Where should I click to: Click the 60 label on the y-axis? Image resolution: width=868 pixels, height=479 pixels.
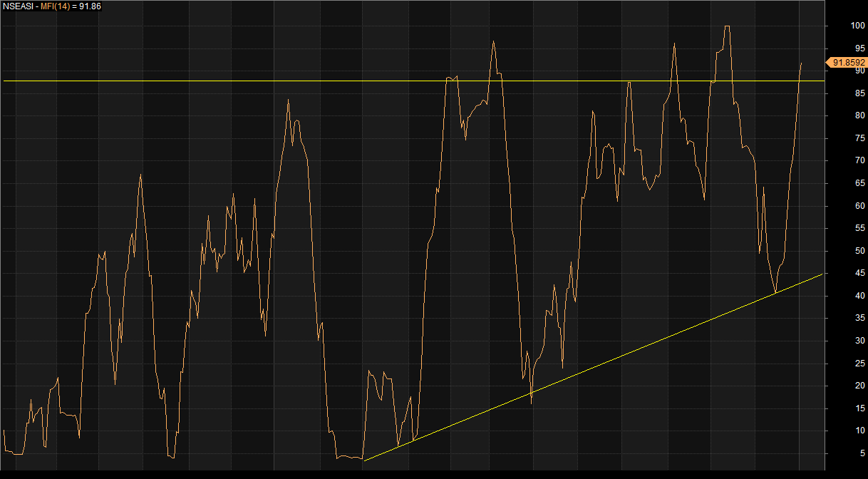[x=859, y=207]
